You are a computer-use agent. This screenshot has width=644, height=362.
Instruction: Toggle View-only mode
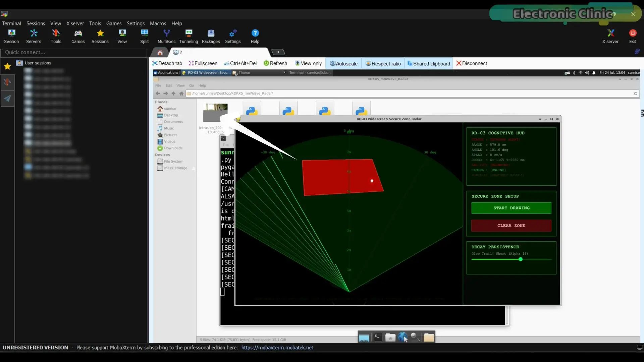pos(308,63)
